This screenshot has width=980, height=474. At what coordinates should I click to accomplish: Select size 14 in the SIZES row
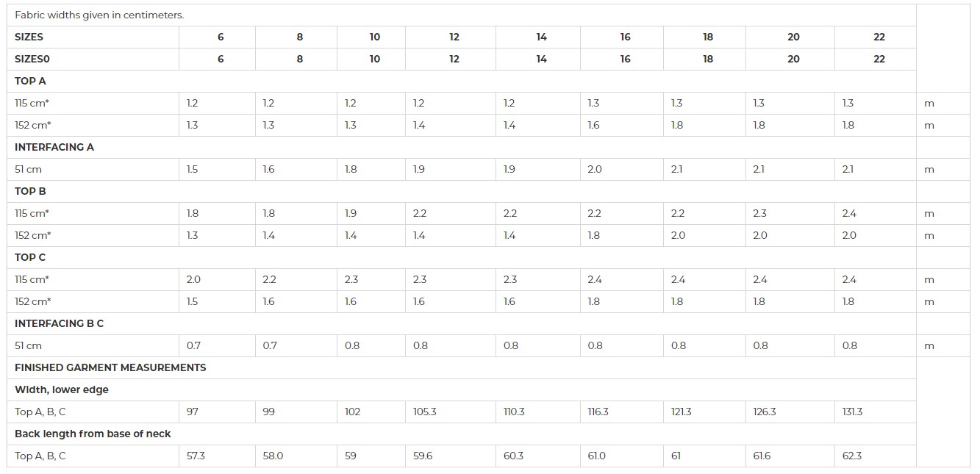click(541, 37)
